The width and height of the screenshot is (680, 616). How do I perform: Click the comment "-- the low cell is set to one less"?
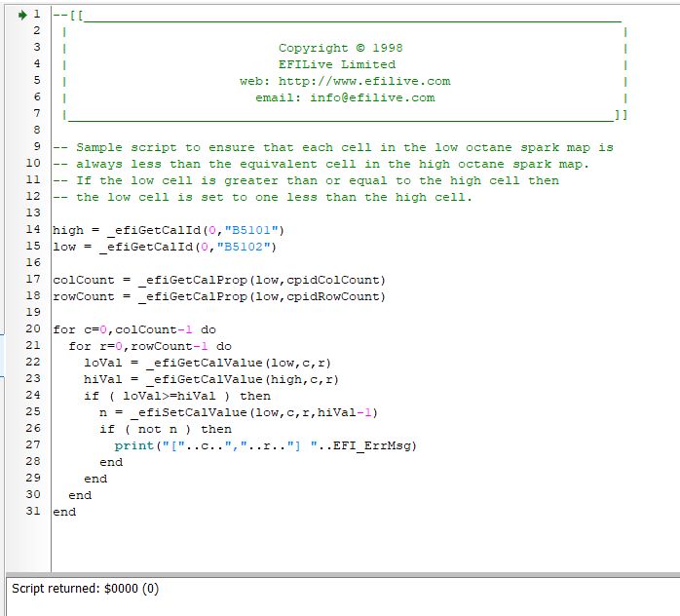coord(262,197)
